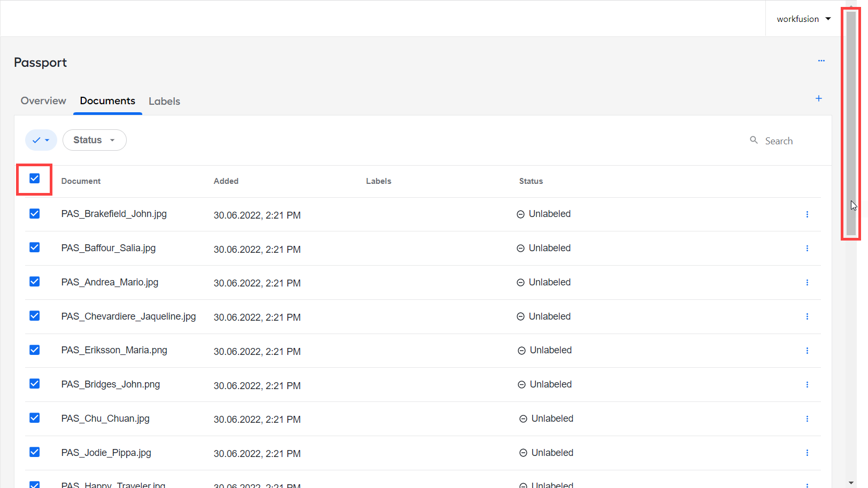Open row menu for PAS_Brakefield_John.jpg
Image resolution: width=868 pixels, height=488 pixels.
(807, 214)
